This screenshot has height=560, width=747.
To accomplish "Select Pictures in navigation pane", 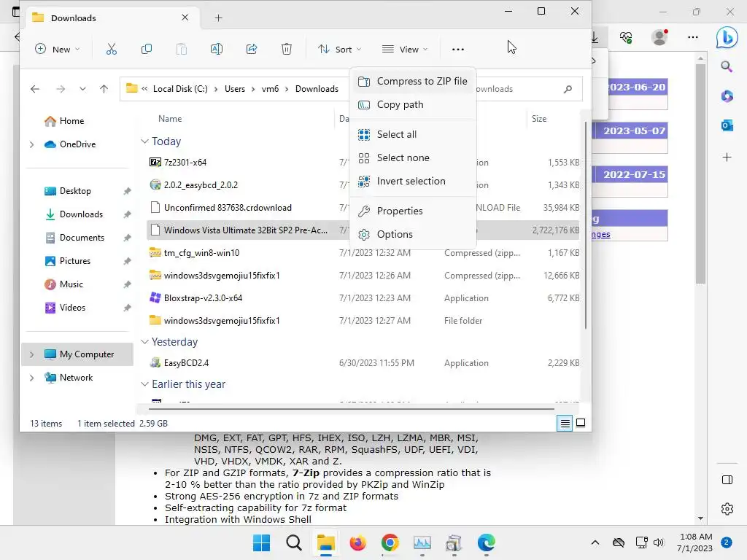I will [76, 261].
